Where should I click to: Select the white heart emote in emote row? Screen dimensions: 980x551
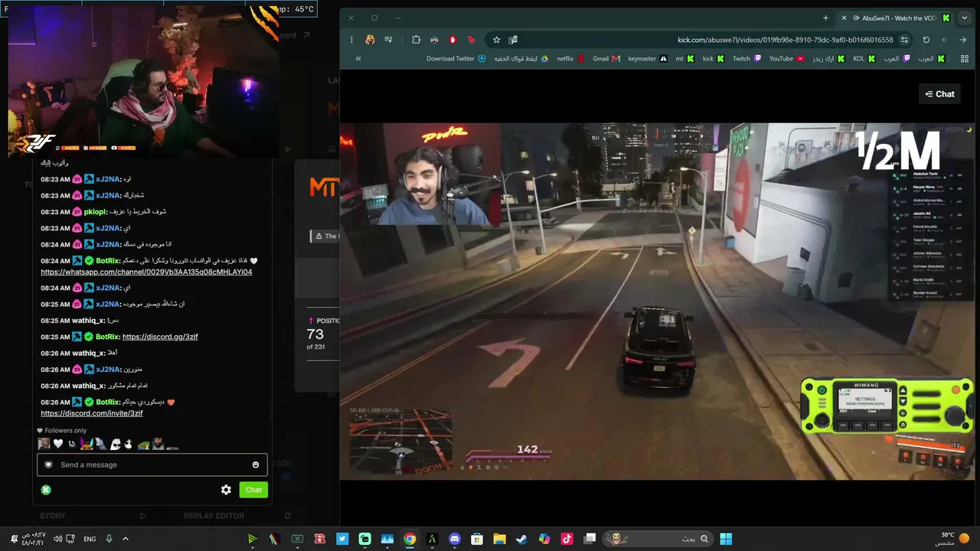pos(57,444)
